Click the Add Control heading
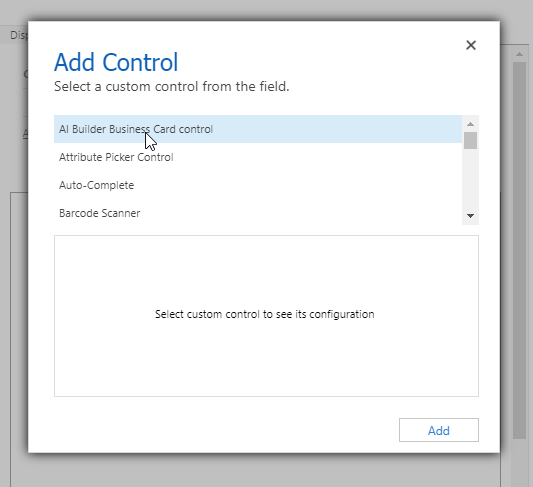Image resolution: width=533 pixels, height=487 pixels. pos(116,63)
